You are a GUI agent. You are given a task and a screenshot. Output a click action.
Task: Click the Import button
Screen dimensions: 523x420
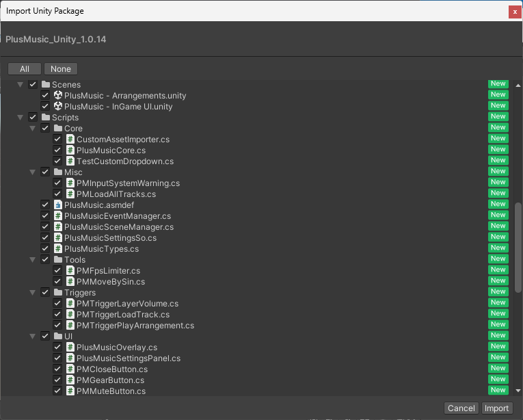click(x=496, y=408)
